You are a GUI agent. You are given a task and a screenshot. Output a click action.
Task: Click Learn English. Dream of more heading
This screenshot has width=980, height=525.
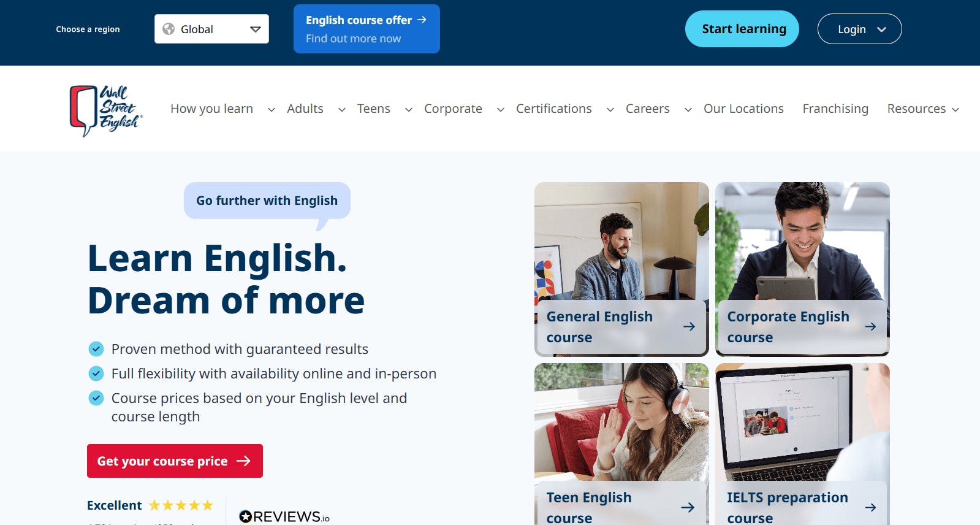[x=226, y=279]
